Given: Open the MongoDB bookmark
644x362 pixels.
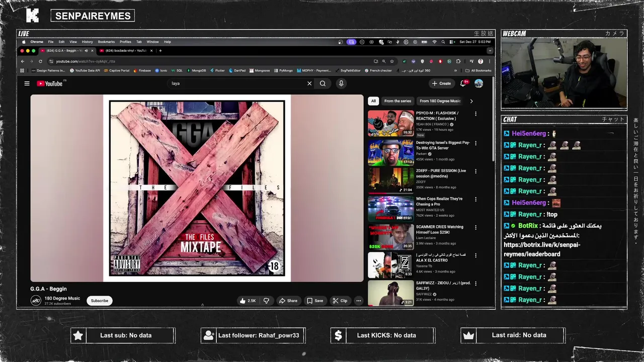Looking at the screenshot, I should click(196, 70).
